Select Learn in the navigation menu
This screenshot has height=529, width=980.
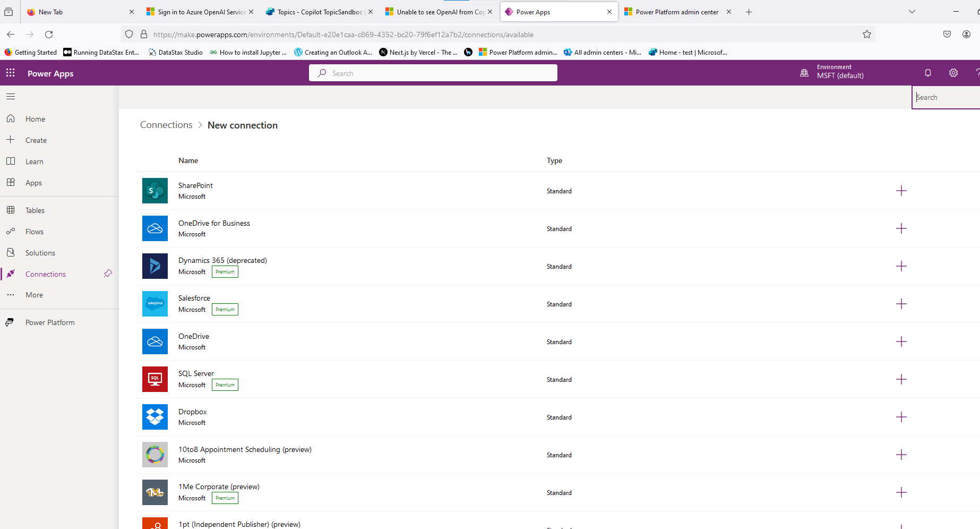pyautogui.click(x=34, y=161)
